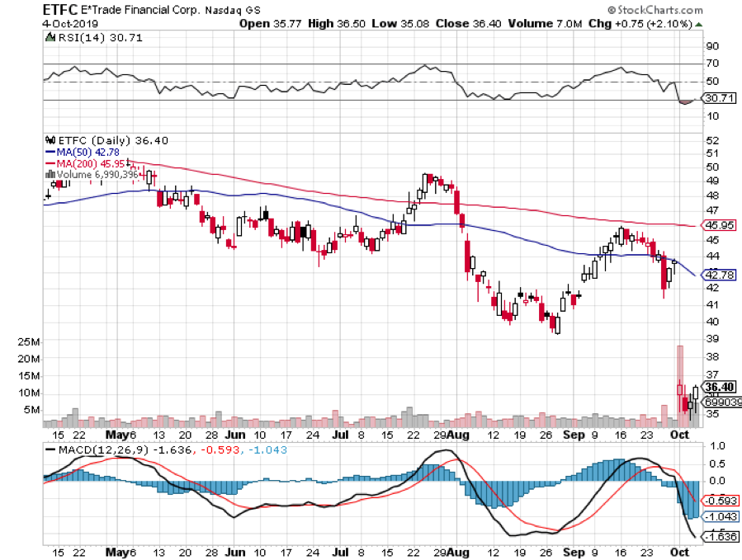Click the MA(50) 42.78 legend entry

[88, 153]
